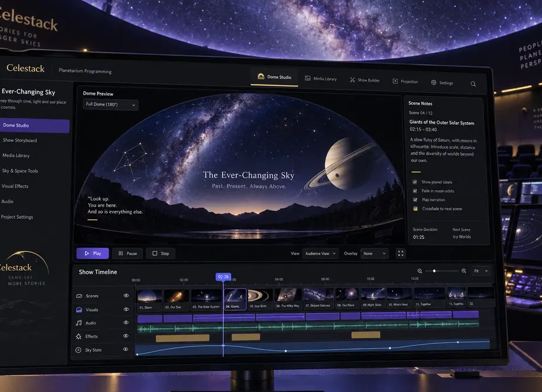Uncheck Play narration

point(415,200)
